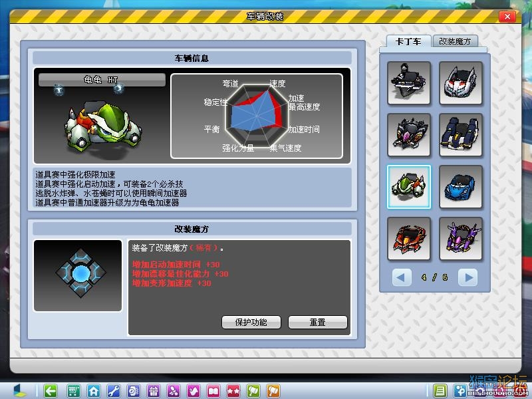Click the 强化力量 radar label
Viewport: 532px width, 399px height.
[238, 148]
